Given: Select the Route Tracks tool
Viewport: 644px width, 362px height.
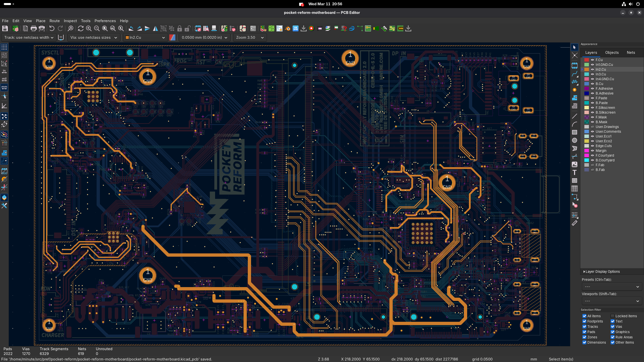Looking at the screenshot, I should click(575, 74).
